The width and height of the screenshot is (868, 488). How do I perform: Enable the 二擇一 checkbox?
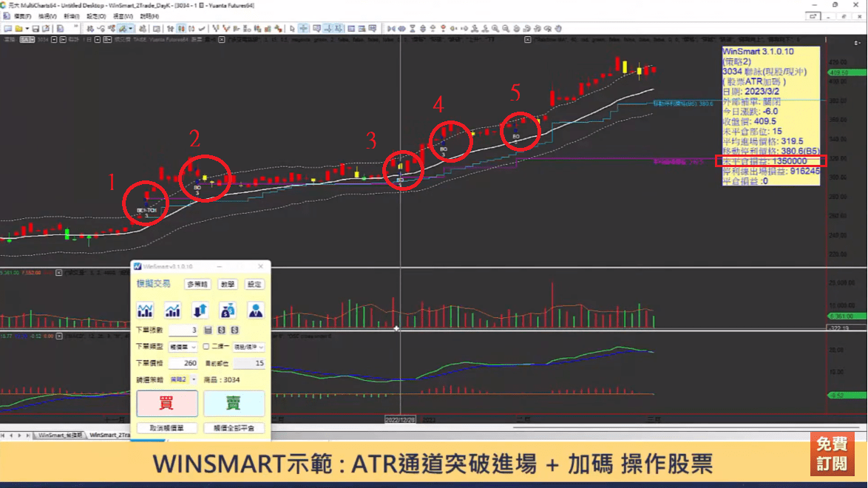pos(206,347)
